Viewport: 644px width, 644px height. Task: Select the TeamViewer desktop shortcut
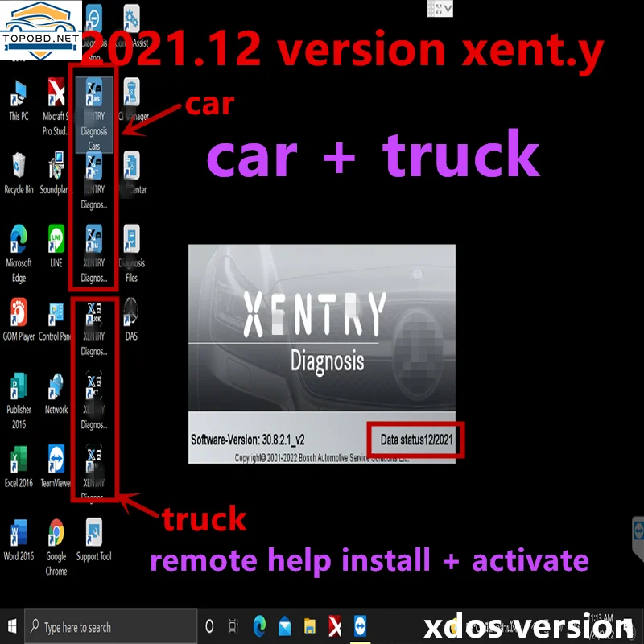tap(56, 467)
